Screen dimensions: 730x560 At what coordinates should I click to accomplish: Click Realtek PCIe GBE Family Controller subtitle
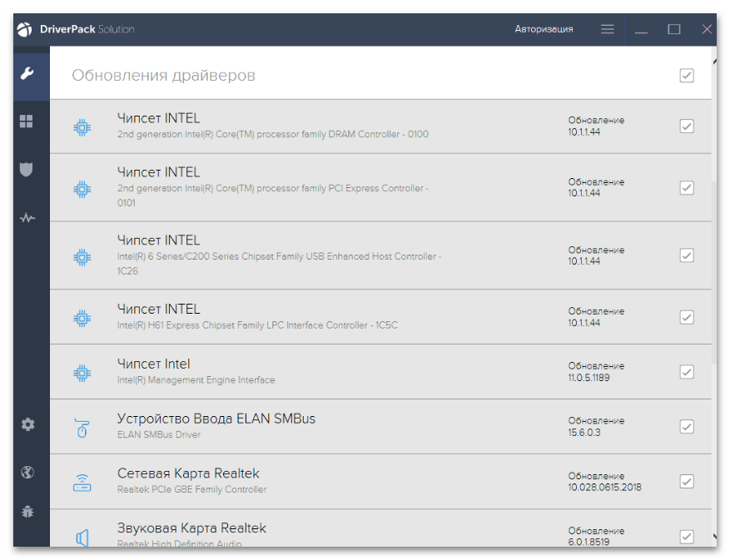point(191,489)
